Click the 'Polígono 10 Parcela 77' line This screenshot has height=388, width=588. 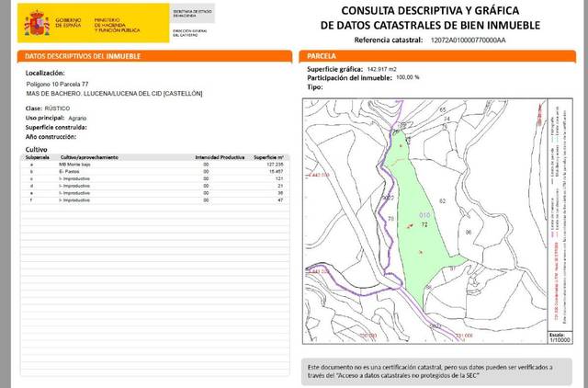(x=57, y=84)
